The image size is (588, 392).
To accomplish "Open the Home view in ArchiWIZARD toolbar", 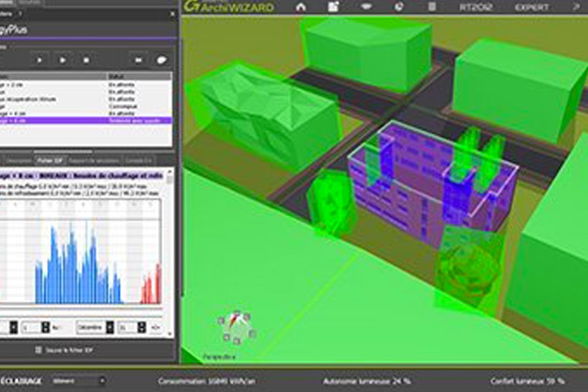I will pos(300,7).
